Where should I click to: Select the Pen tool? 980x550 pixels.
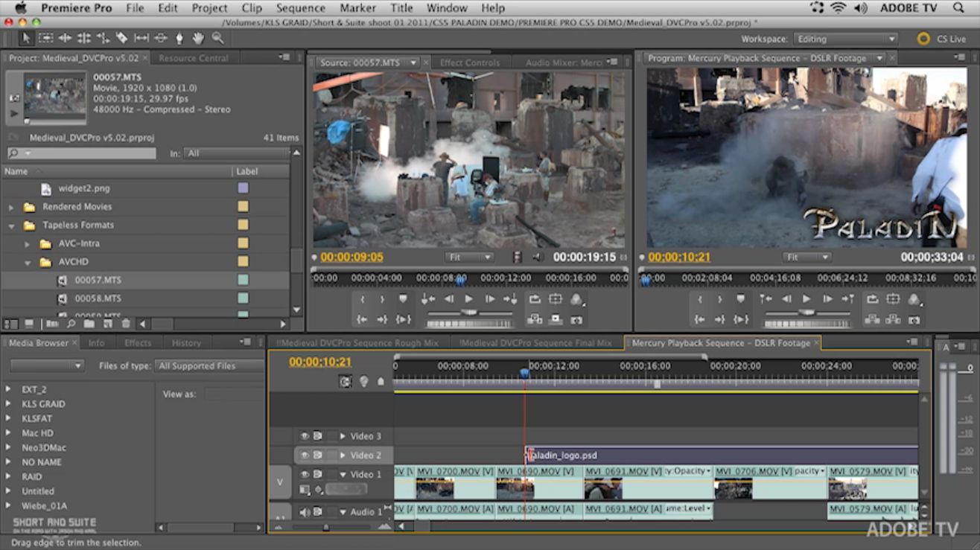179,38
